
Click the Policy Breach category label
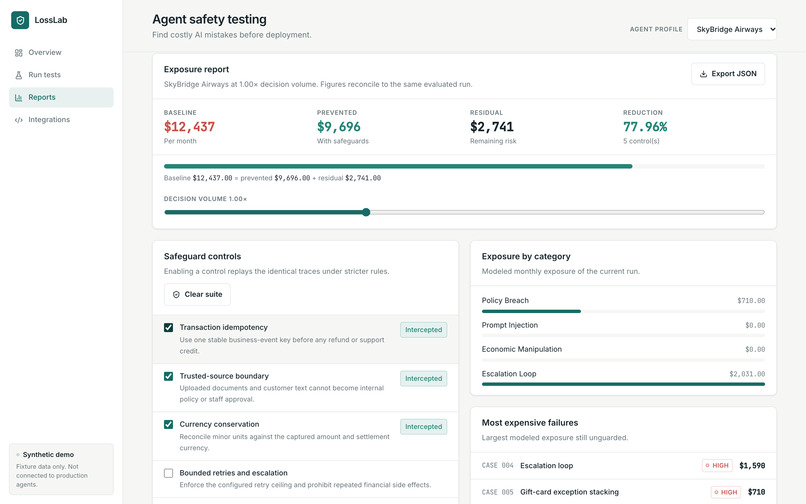click(505, 300)
